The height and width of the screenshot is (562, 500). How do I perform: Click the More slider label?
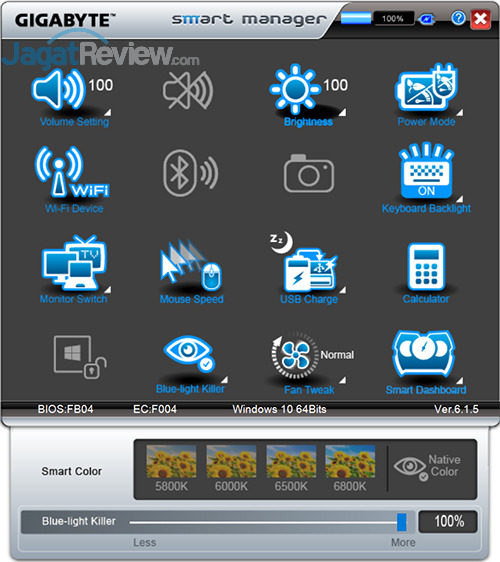tap(403, 543)
